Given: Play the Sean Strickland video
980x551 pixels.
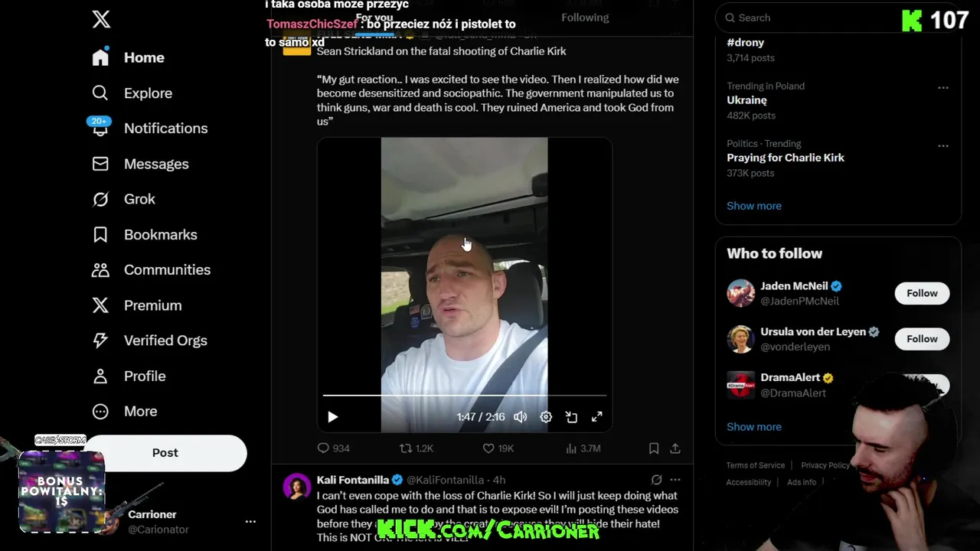Looking at the screenshot, I should (x=332, y=417).
